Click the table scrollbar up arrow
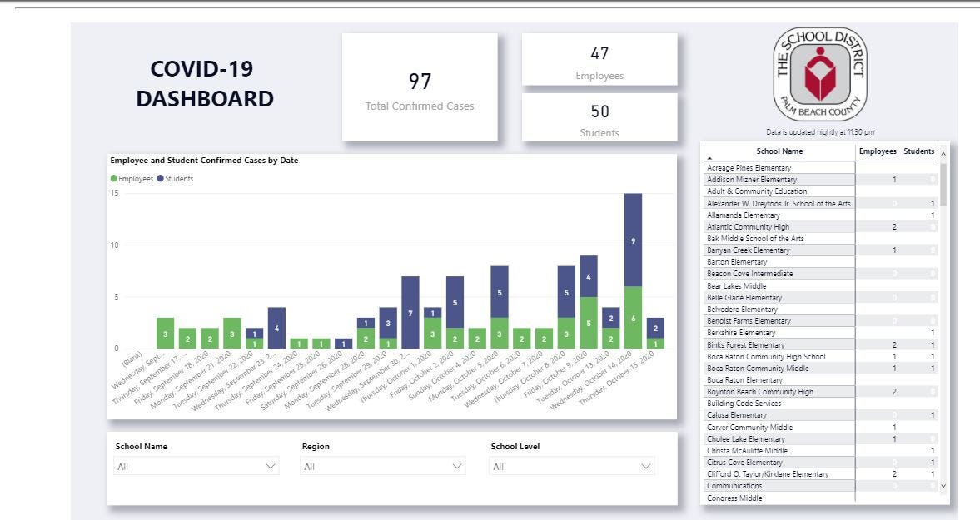This screenshot has height=520, width=980. point(943,154)
